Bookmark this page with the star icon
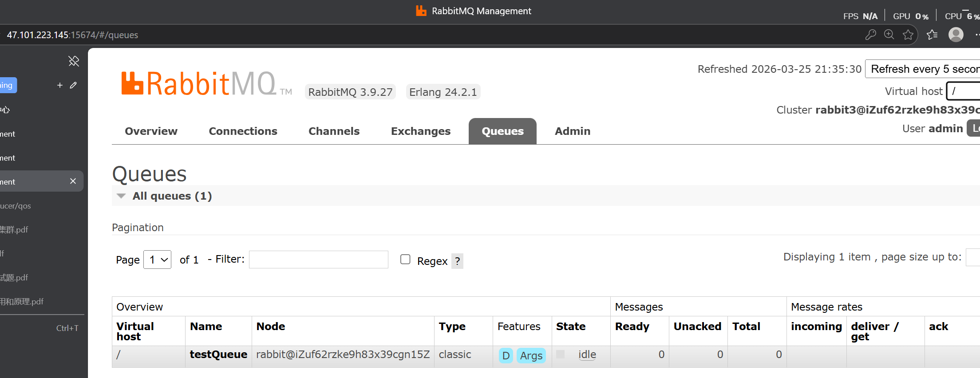This screenshot has height=378, width=980. coord(908,35)
